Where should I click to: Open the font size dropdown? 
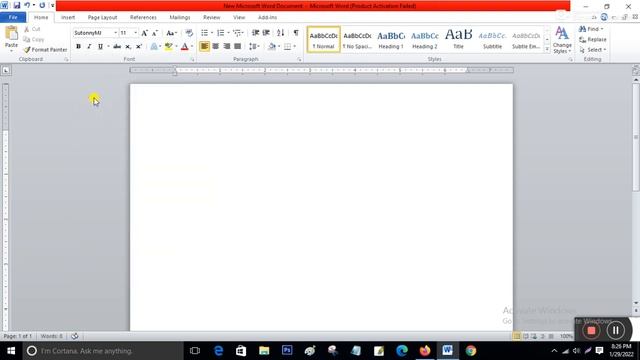[136, 33]
